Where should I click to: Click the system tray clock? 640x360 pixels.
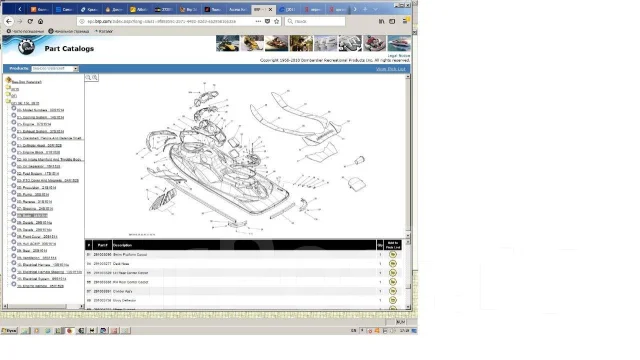click(404, 331)
